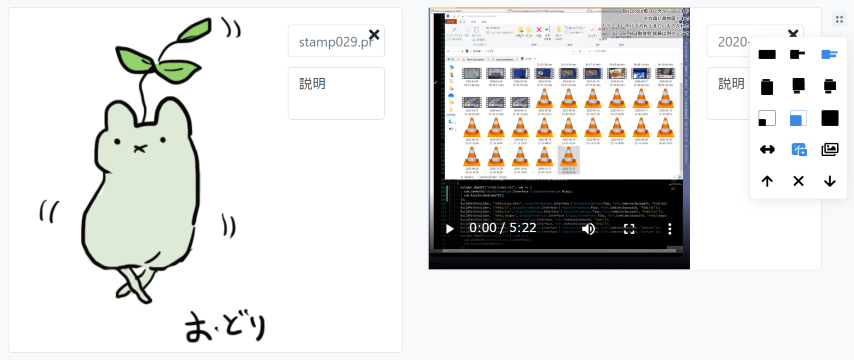Image resolution: width=854 pixels, height=360 pixels.
Task: Select the full-width solid bar layout icon
Action: tap(767, 54)
